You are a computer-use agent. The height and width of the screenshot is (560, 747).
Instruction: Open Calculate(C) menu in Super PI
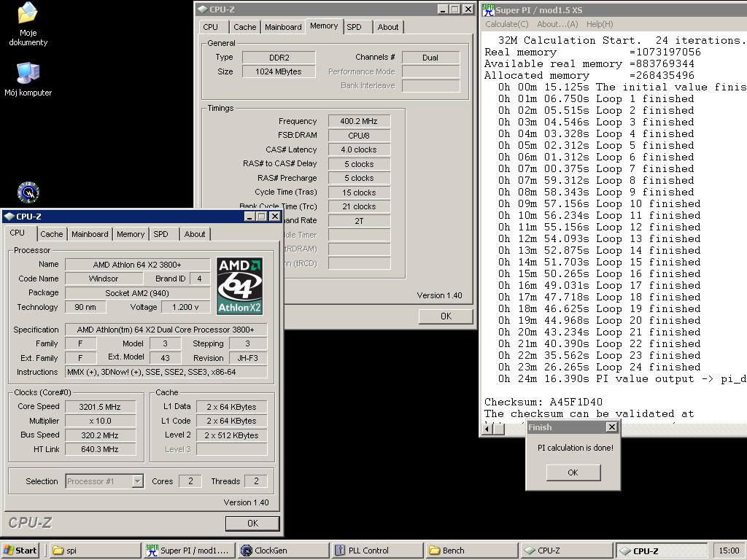506,24
